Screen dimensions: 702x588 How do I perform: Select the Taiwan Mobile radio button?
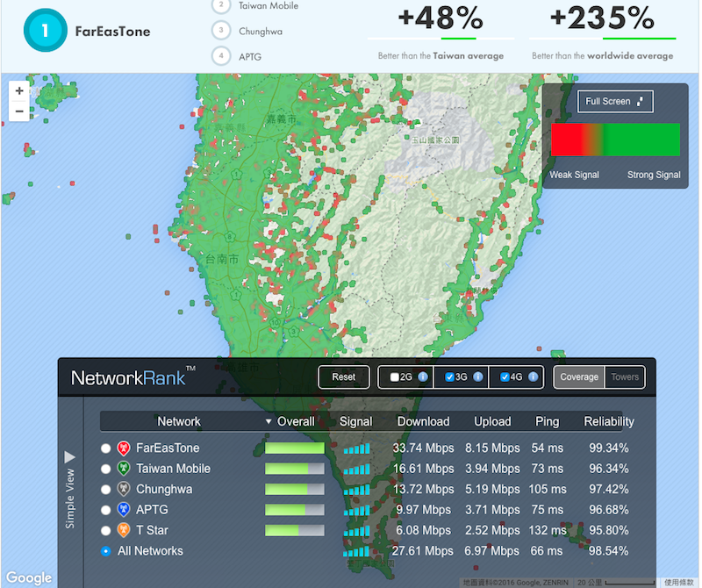pyautogui.click(x=105, y=469)
